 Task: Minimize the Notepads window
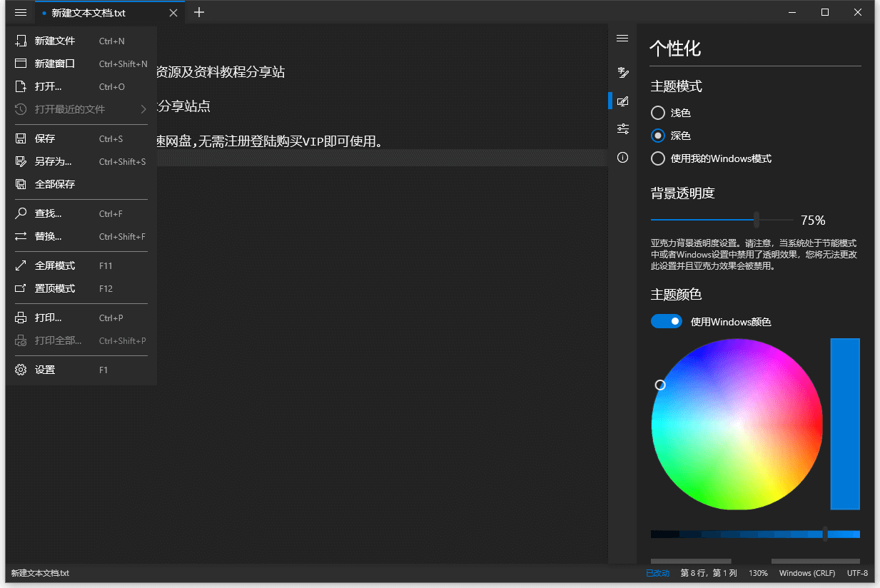click(x=792, y=12)
